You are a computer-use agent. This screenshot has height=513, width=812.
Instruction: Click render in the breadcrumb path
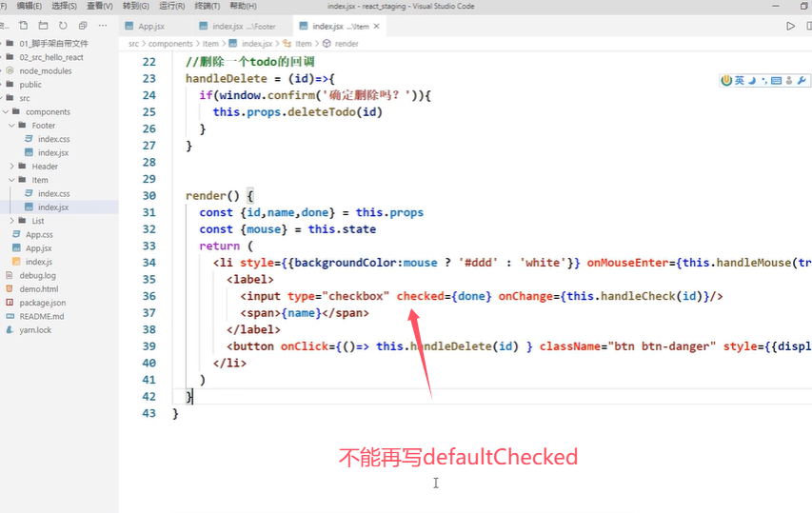point(347,44)
